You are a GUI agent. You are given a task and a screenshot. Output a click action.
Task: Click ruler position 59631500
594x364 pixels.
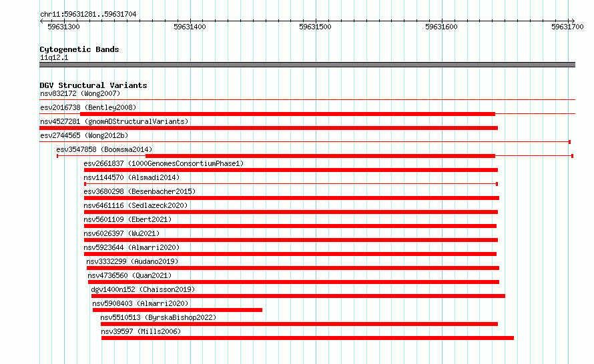(315, 27)
